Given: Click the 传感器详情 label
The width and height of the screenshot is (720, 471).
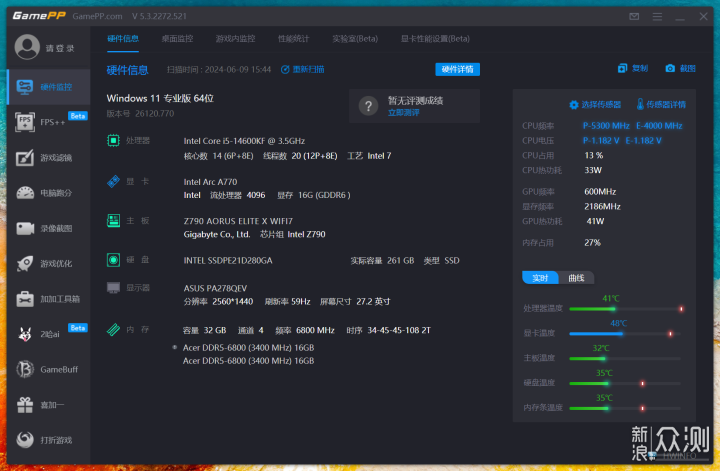Looking at the screenshot, I should 666,105.
